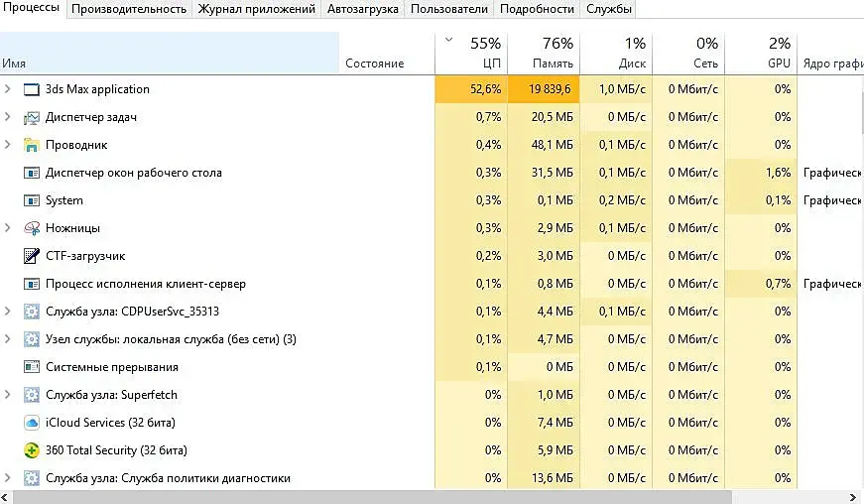
Task: Click the 7,4 МБ memory value of iCloud
Action: click(x=555, y=423)
